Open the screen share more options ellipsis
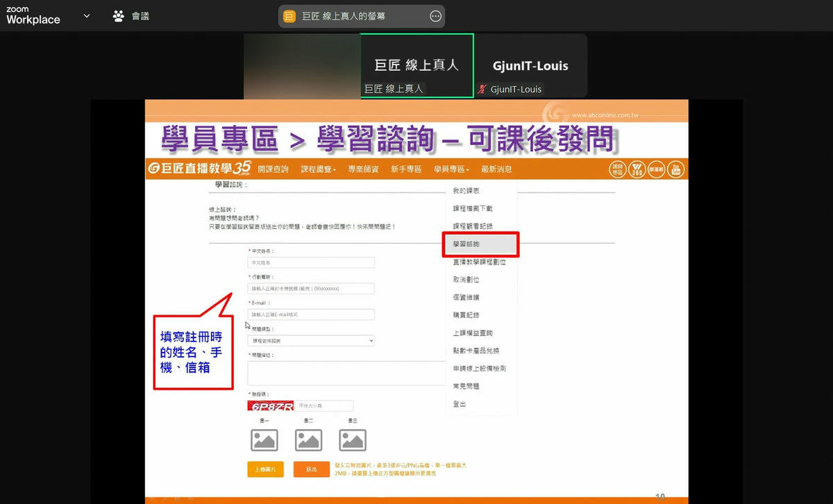This screenshot has height=504, width=833. [x=435, y=17]
